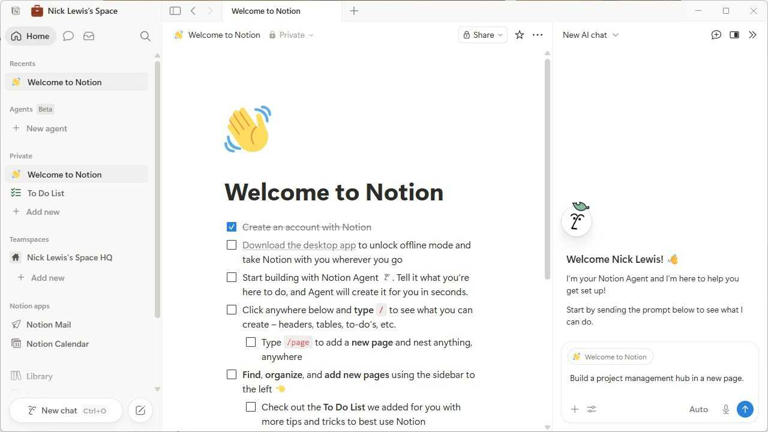Viewport: 768px width, 432px height.
Task: Uncheck Create an account with Notion
Action: pos(231,227)
